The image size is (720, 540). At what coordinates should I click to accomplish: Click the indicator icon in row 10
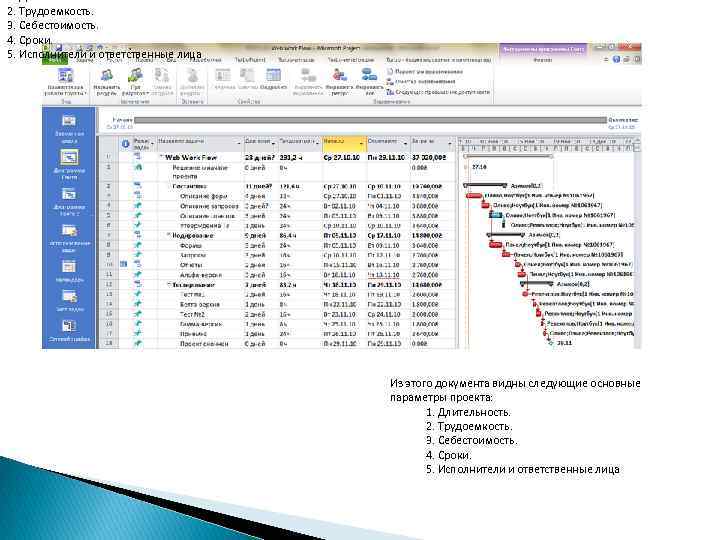(123, 264)
